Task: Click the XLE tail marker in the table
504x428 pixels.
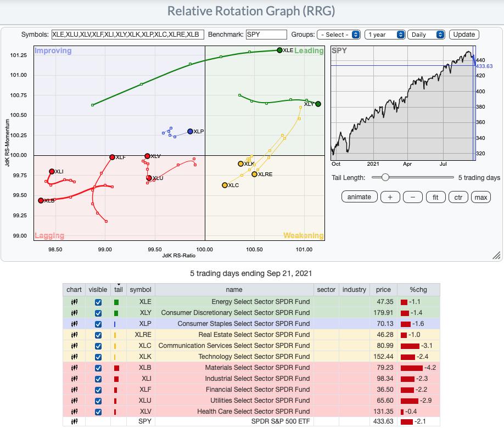Action: (116, 302)
